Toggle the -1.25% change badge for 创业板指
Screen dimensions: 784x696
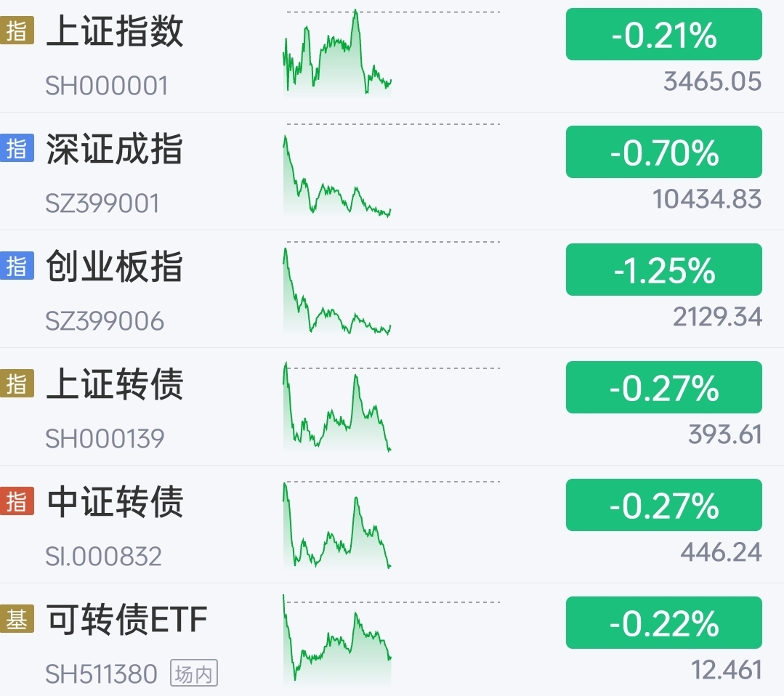[664, 270]
